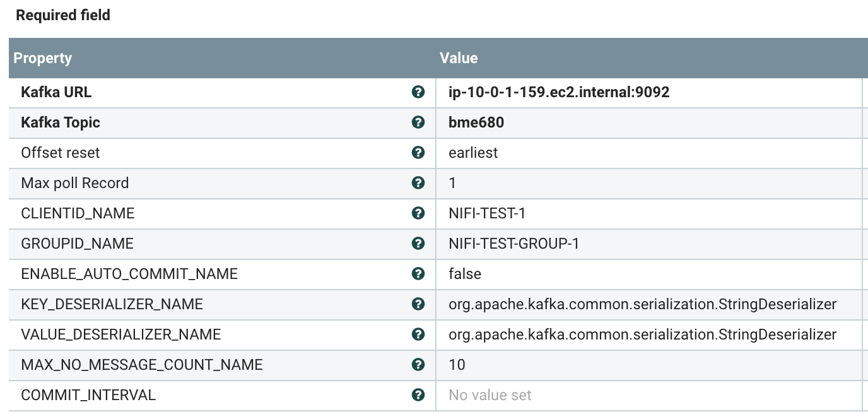Image resolution: width=868 pixels, height=414 pixels.
Task: Click help icon for Offset reset
Action: point(418,153)
